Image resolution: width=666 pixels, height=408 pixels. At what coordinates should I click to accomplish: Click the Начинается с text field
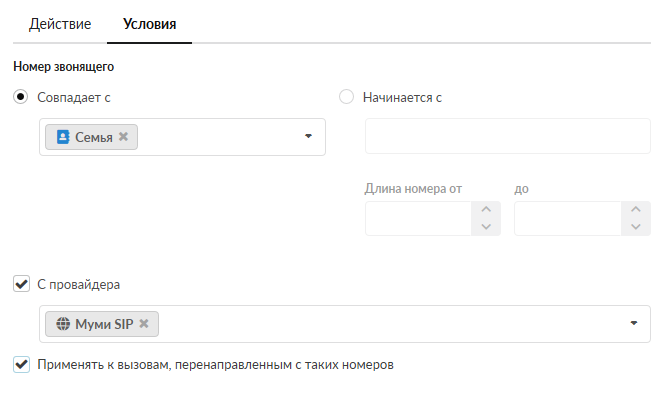coord(507,136)
